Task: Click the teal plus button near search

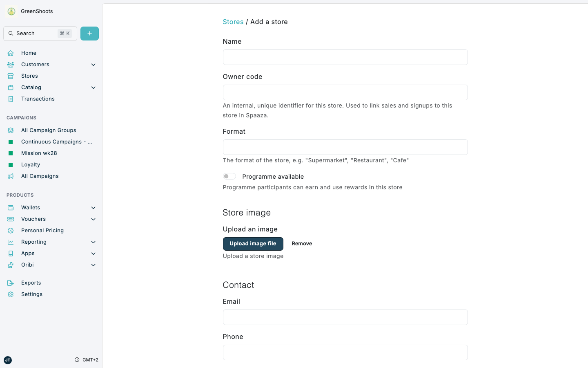Action: tap(89, 33)
